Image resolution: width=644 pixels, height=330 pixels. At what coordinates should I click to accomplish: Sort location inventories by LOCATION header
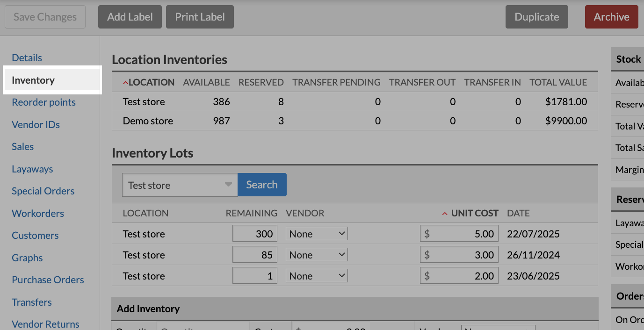151,82
